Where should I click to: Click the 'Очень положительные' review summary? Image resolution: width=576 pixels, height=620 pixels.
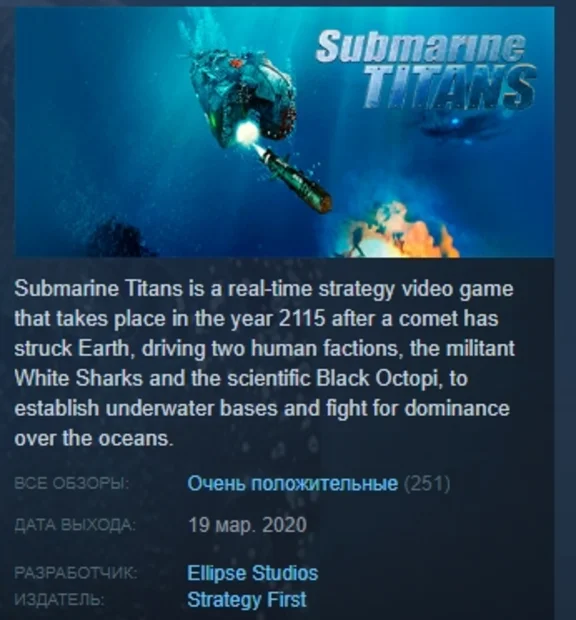click(293, 483)
